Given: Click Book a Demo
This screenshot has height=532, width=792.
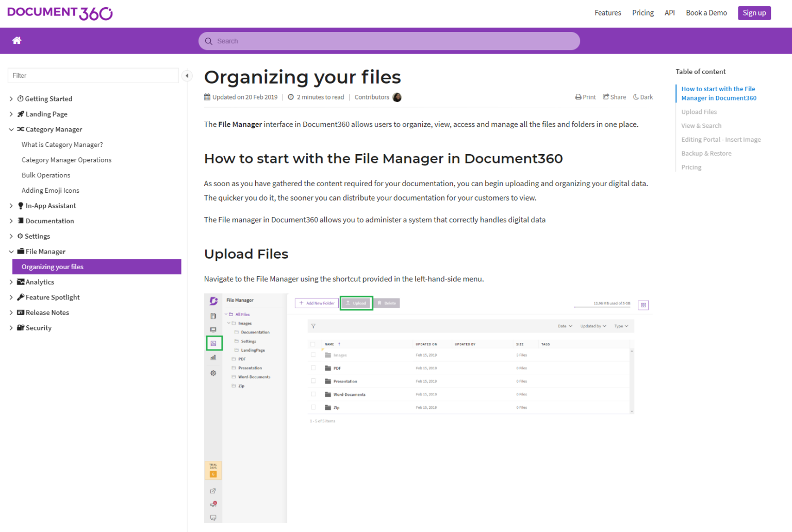Looking at the screenshot, I should 706,12.
